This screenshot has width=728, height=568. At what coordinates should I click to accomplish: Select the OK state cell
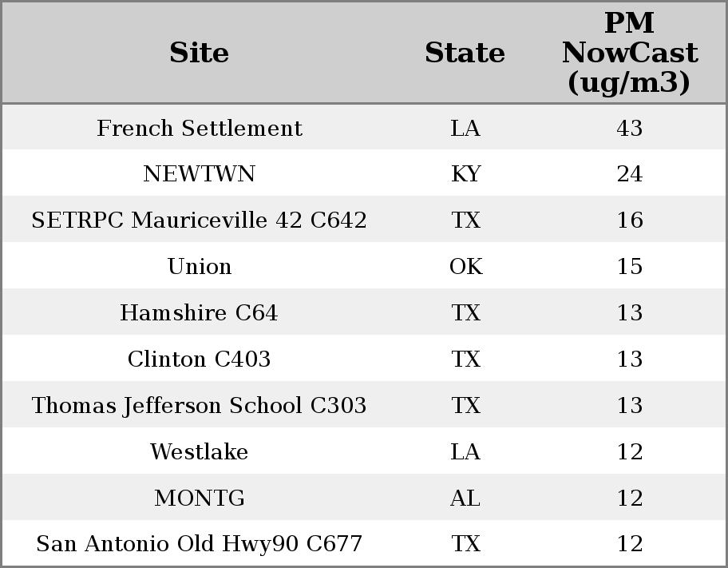(465, 266)
